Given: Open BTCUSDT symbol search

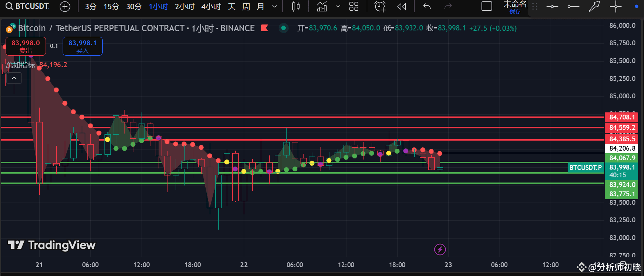Looking at the screenshot, I should [x=27, y=6].
